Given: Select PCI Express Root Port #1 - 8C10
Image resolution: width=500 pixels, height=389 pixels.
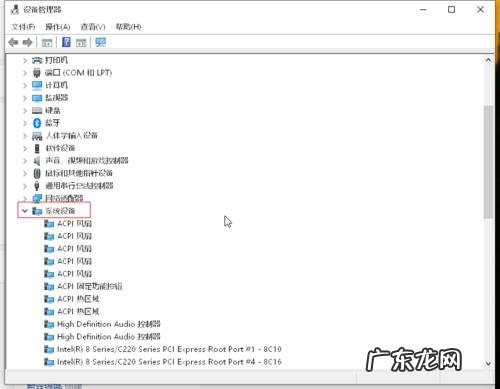Looking at the screenshot, I should click(169, 349).
